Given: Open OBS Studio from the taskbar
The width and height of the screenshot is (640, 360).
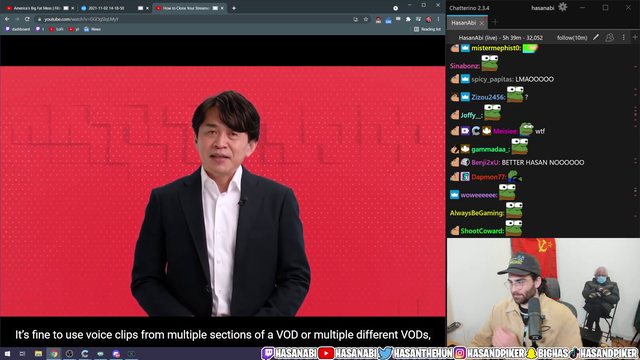Looking at the screenshot, I should point(69,353).
